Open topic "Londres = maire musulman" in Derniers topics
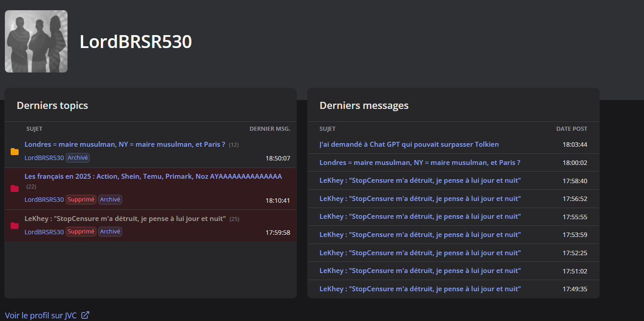The image size is (644, 321). tap(125, 144)
